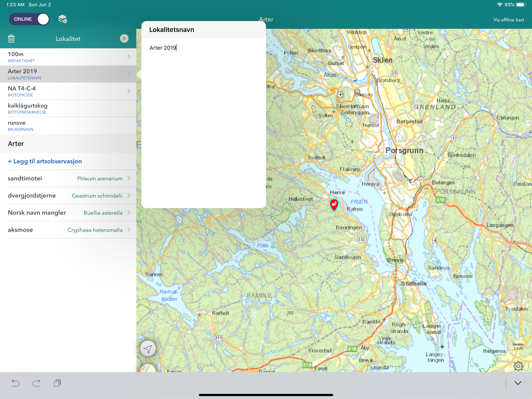Expand the Arter 2019 Lokalitetsnavn row chevron

coord(129,74)
